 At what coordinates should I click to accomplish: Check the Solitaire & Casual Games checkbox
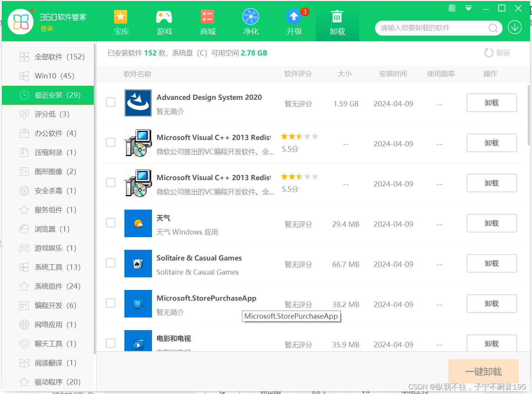point(111,263)
